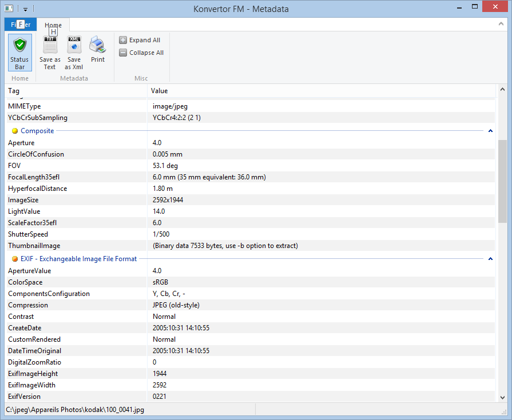Select the ExifImageHeight row

(250, 373)
